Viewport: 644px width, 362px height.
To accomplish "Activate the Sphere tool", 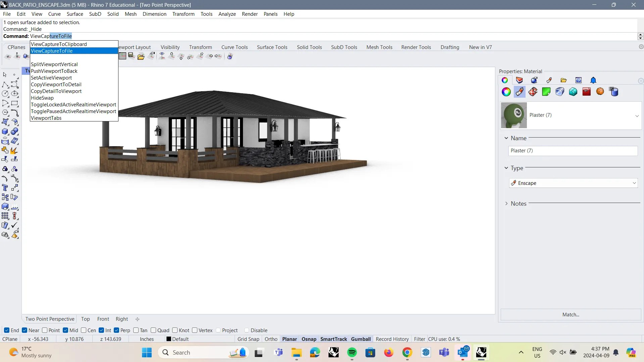I will click(x=15, y=132).
